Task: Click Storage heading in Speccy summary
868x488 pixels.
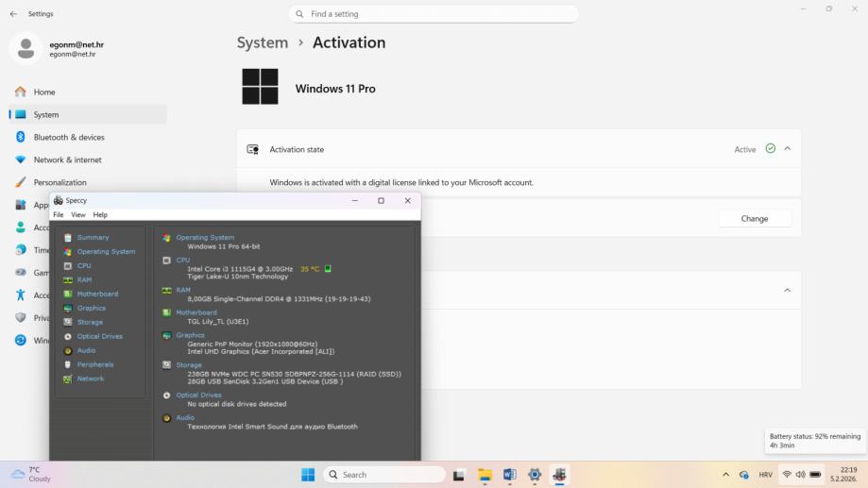Action: [x=188, y=365]
